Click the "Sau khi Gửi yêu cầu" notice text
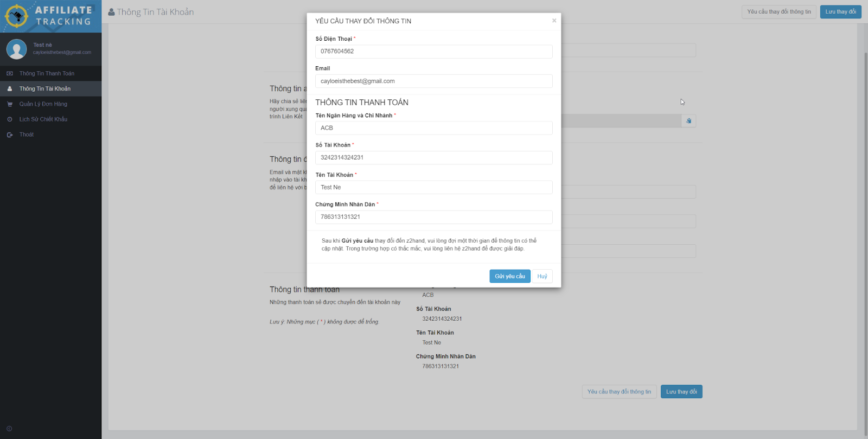Screen dimensions: 868x439 [x=429, y=245]
